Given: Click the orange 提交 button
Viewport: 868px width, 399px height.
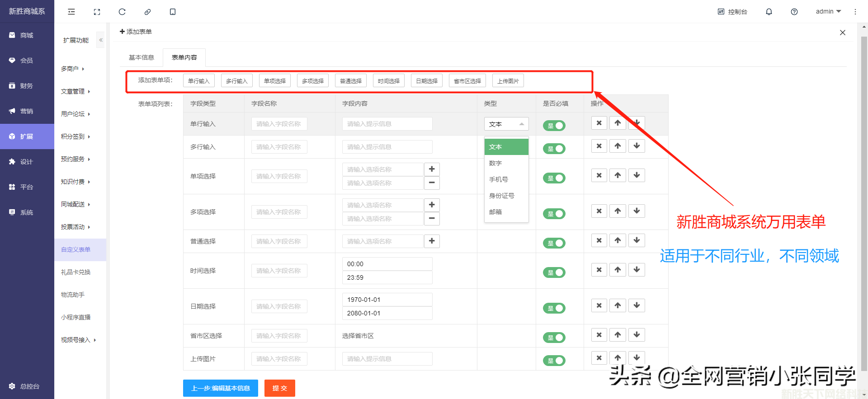Looking at the screenshot, I should click(280, 388).
